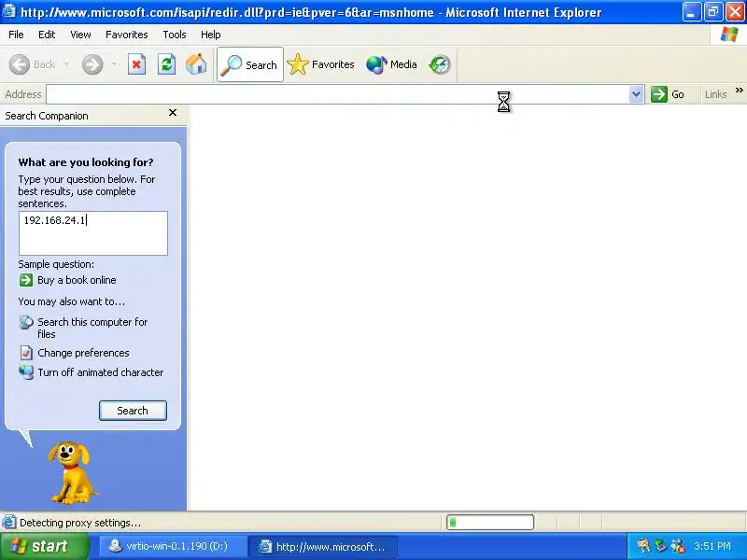Click the Search button in Search Companion

(x=133, y=411)
